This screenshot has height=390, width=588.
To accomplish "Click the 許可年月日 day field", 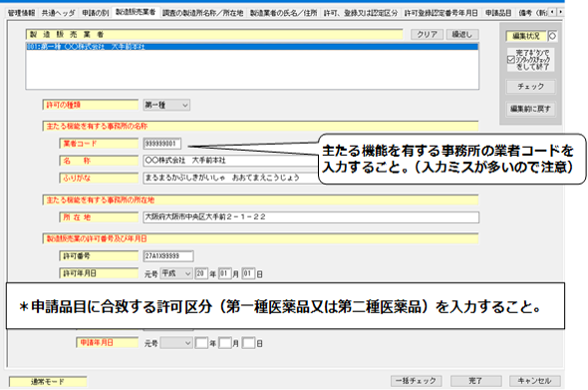I will click(x=248, y=273).
